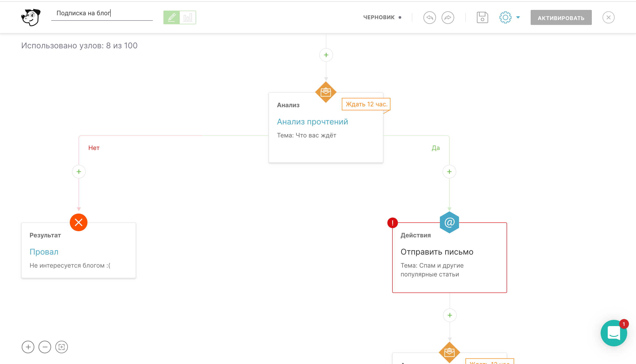Screen dimensions: 636x364
Task: Close the scenario editor
Action: tap(608, 17)
